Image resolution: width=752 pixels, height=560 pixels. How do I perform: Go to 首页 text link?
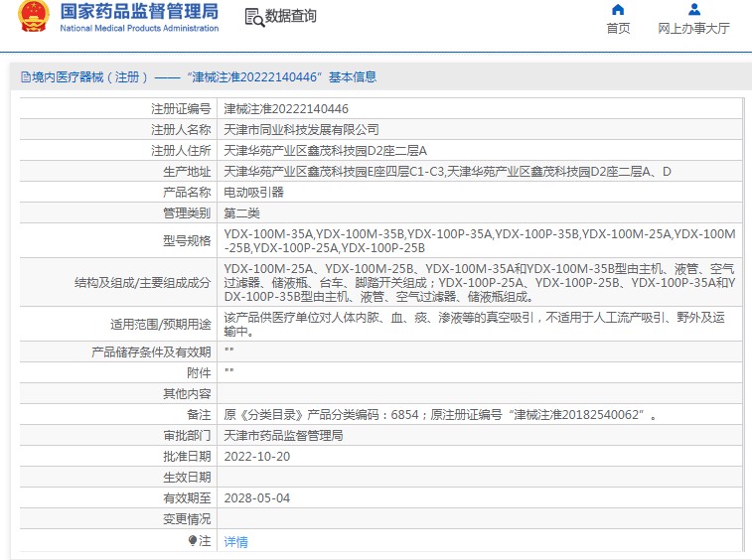pos(618,28)
